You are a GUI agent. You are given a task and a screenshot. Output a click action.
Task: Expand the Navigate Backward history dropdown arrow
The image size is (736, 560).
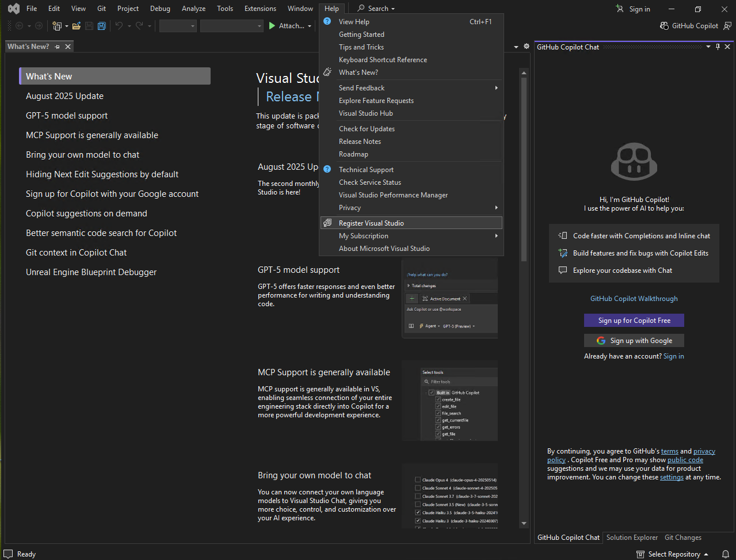point(28,26)
